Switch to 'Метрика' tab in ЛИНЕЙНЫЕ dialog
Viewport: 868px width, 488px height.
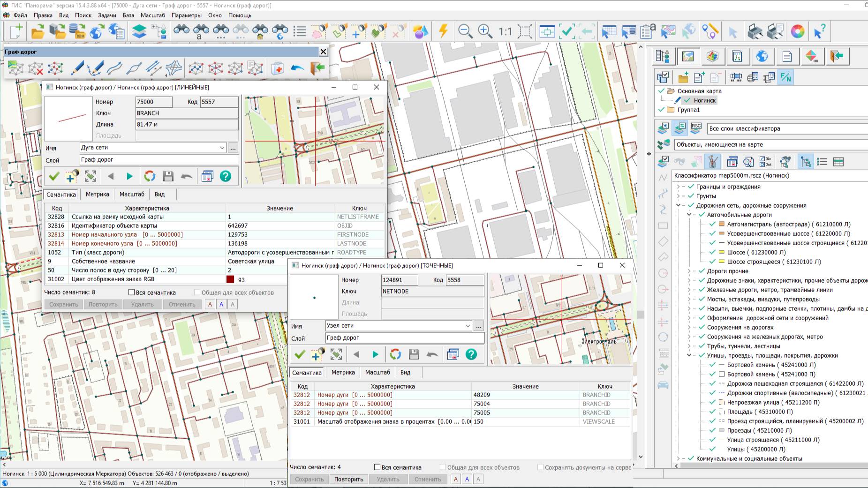[x=97, y=194]
